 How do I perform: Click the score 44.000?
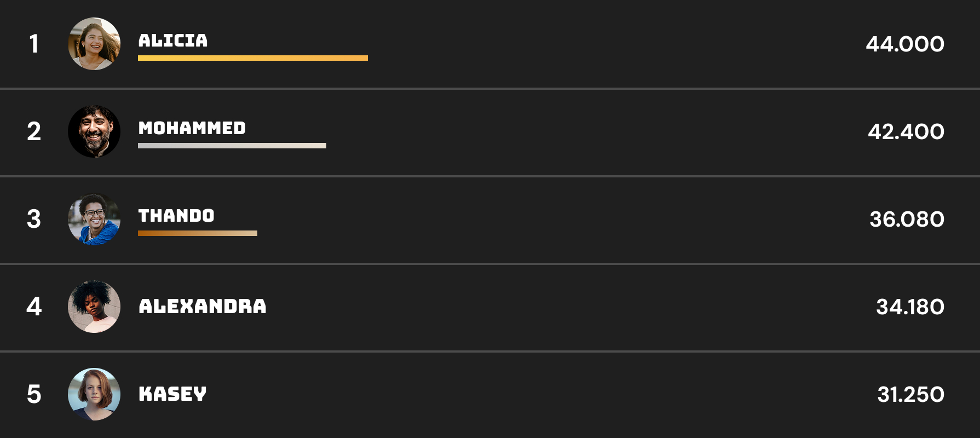click(x=905, y=44)
